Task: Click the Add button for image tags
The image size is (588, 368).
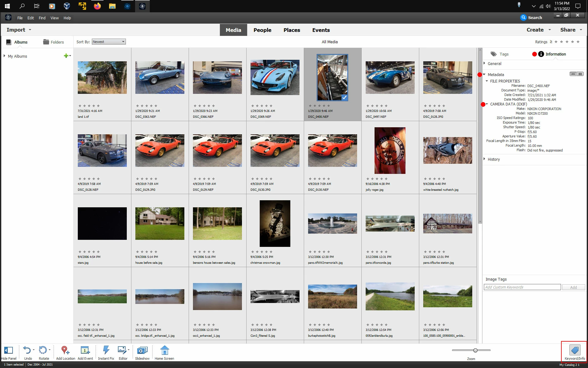Action: click(573, 287)
